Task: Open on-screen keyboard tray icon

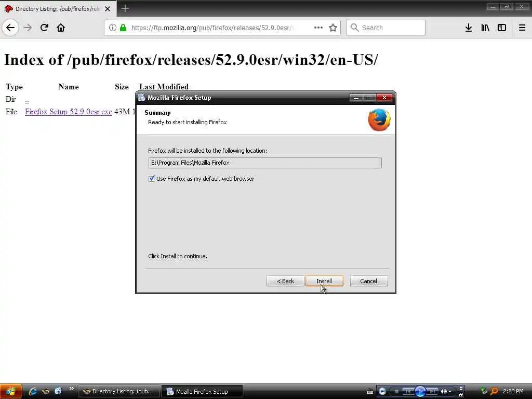Action: click(x=370, y=392)
